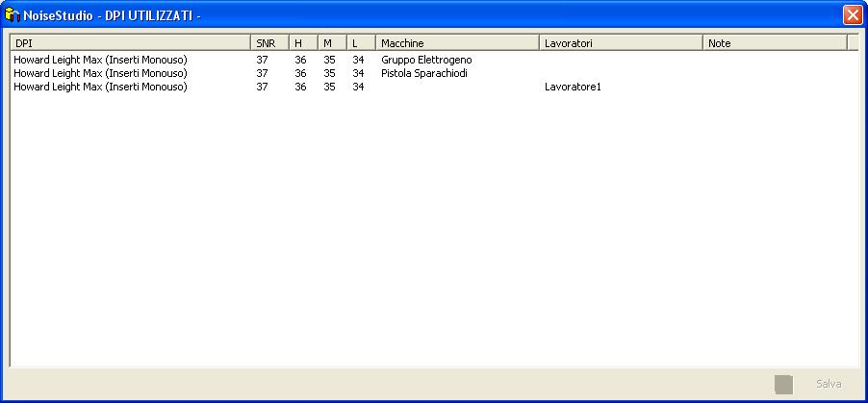The height and width of the screenshot is (403, 868).
Task: Click the Salva button
Action: pyautogui.click(x=829, y=384)
